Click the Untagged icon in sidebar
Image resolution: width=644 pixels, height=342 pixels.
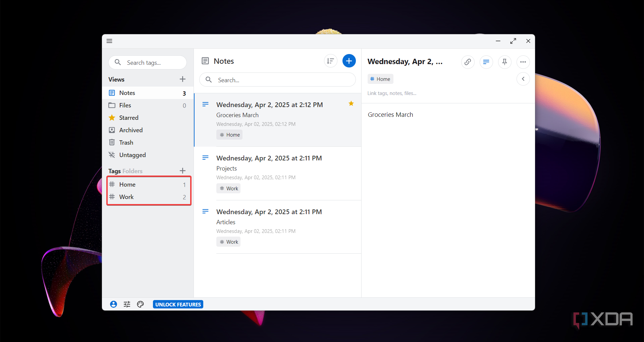click(x=112, y=155)
